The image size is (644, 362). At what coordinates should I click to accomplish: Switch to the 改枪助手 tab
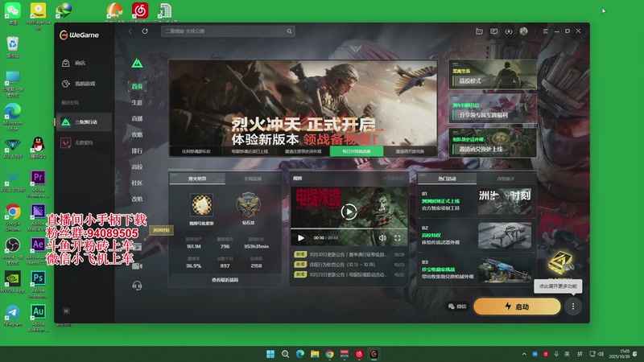[506, 179]
